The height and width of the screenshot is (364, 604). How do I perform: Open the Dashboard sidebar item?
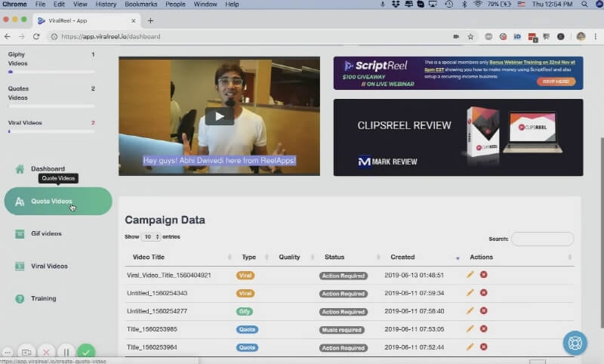48,168
